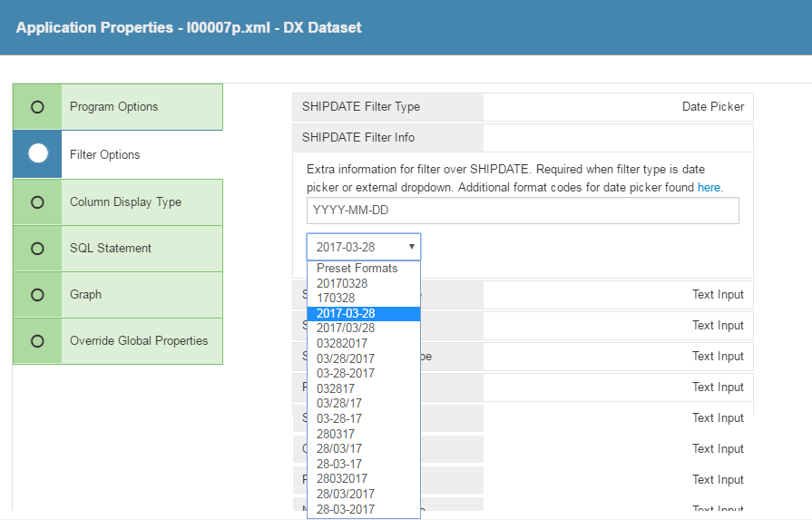Screen dimensions: 812x520
Task: Click the Override Global Properties circle icon
Action: [x=37, y=341]
